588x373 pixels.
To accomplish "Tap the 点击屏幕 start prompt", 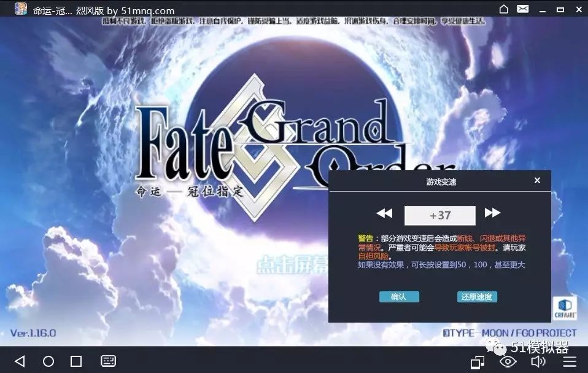I will pos(293,265).
